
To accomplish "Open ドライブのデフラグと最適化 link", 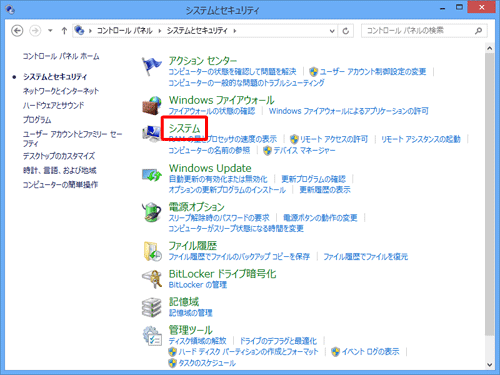I will coord(278,341).
